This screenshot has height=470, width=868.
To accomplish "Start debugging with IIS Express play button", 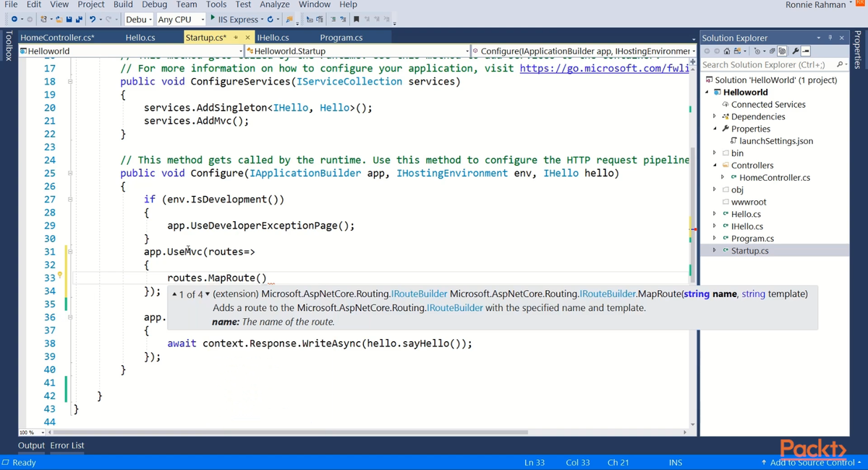I will coord(213,18).
